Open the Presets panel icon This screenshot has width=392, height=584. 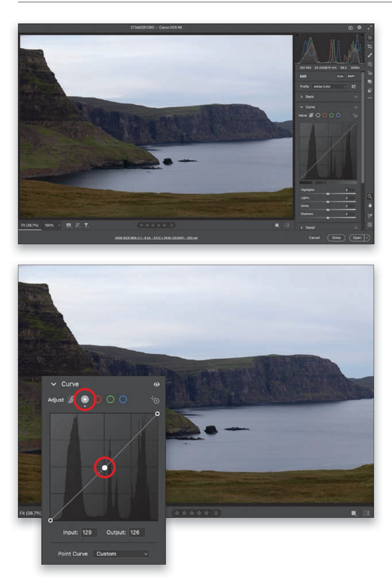point(370,90)
